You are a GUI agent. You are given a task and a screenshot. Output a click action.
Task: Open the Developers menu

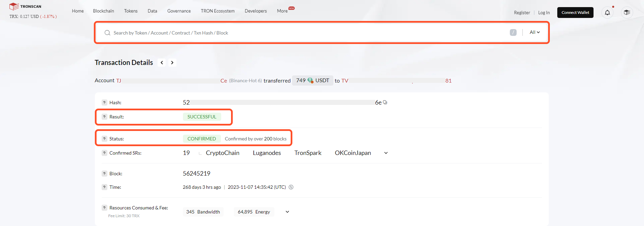[256, 11]
